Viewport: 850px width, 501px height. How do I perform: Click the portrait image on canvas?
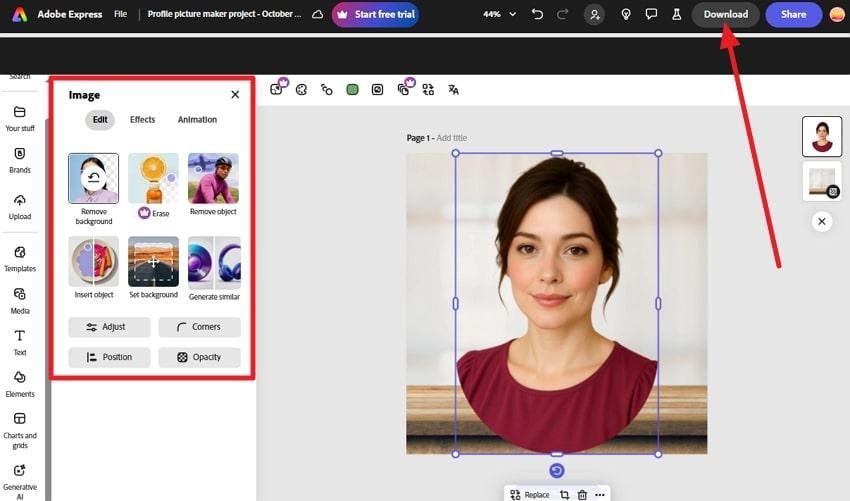coord(557,304)
